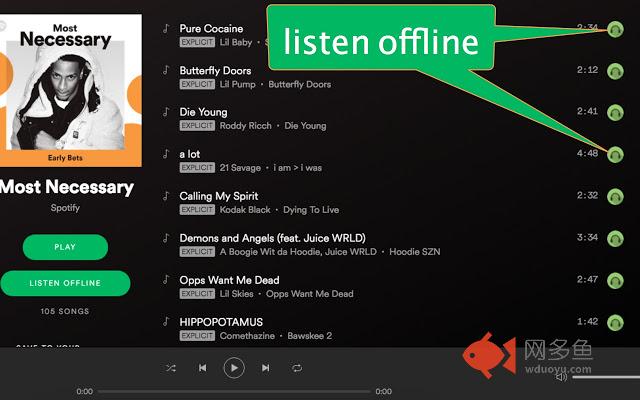
Task: Select the Calling My Spirit track title
Action: [218, 196]
